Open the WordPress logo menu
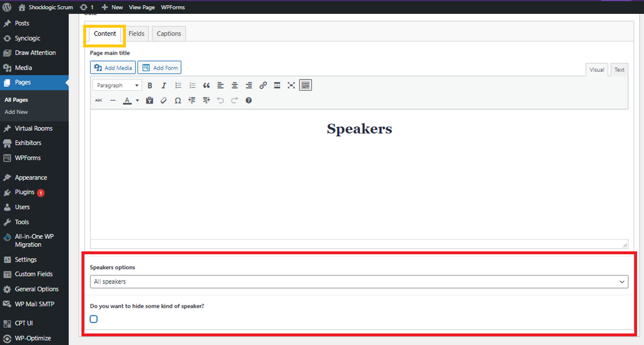644x345 pixels. point(7,7)
